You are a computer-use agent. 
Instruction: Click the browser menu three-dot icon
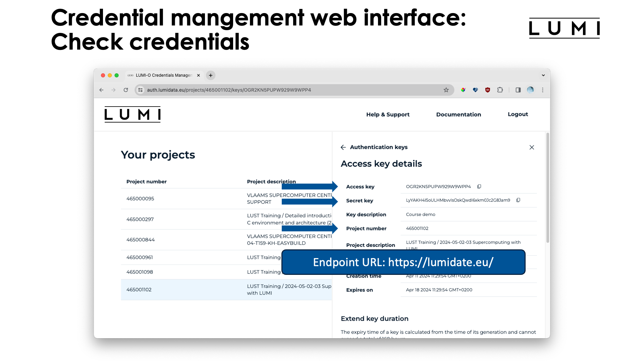543,89
